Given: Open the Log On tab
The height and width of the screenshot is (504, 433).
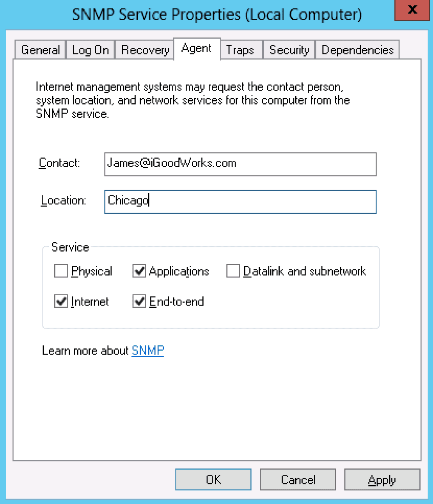Looking at the screenshot, I should 90,50.
